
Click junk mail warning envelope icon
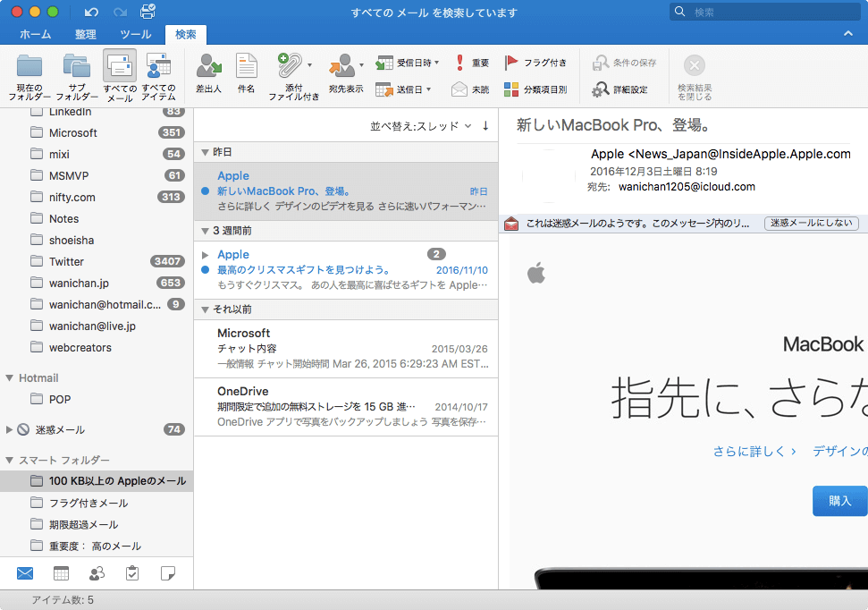click(x=511, y=224)
